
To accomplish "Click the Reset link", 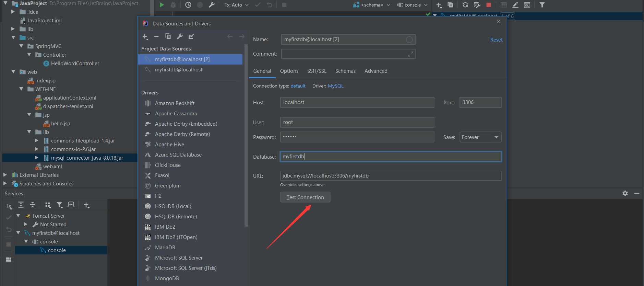I will tap(496, 40).
